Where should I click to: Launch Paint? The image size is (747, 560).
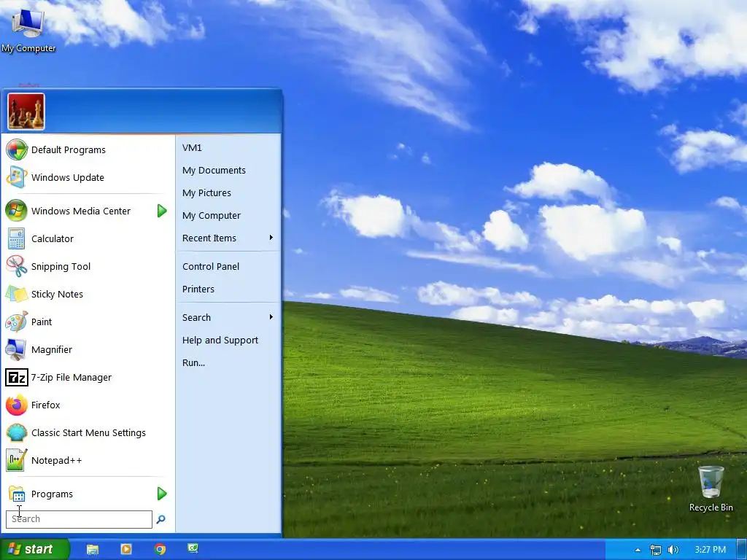(88, 322)
